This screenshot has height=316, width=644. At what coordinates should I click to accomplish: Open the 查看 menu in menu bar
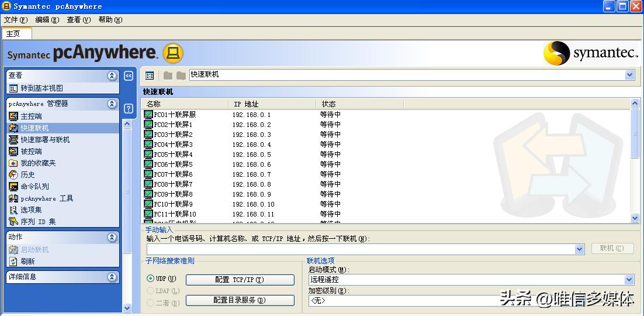click(78, 20)
